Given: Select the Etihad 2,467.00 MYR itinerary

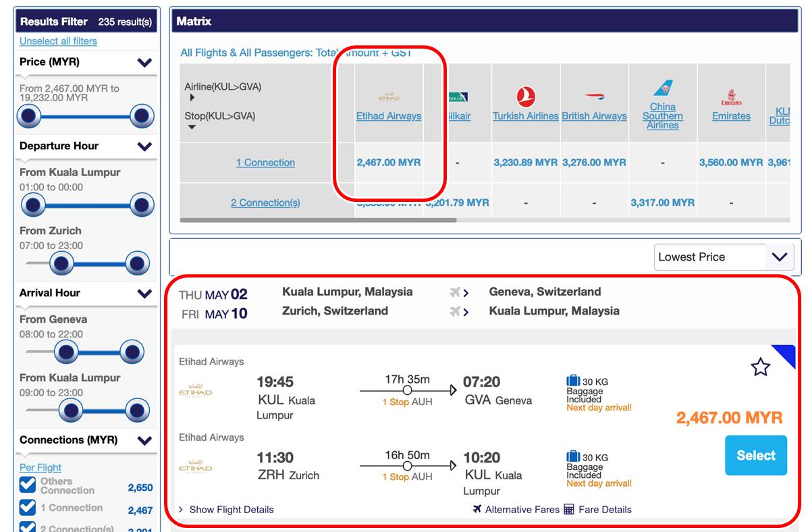Looking at the screenshot, I should click(756, 456).
